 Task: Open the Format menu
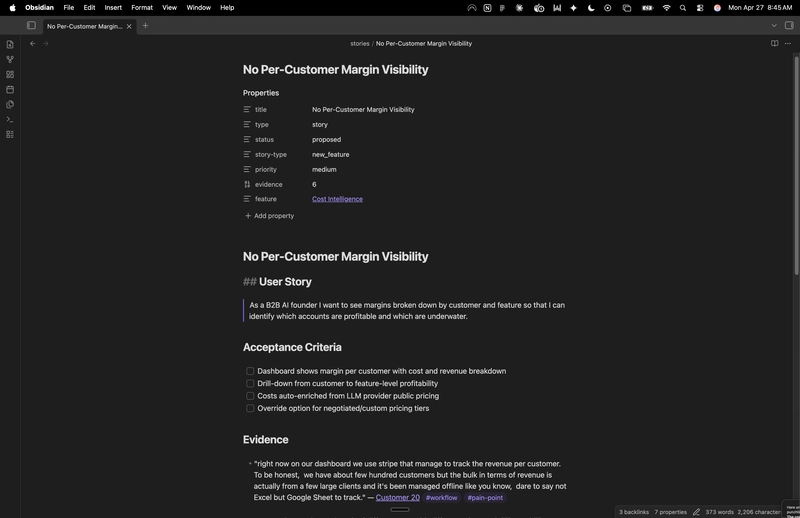tap(142, 8)
